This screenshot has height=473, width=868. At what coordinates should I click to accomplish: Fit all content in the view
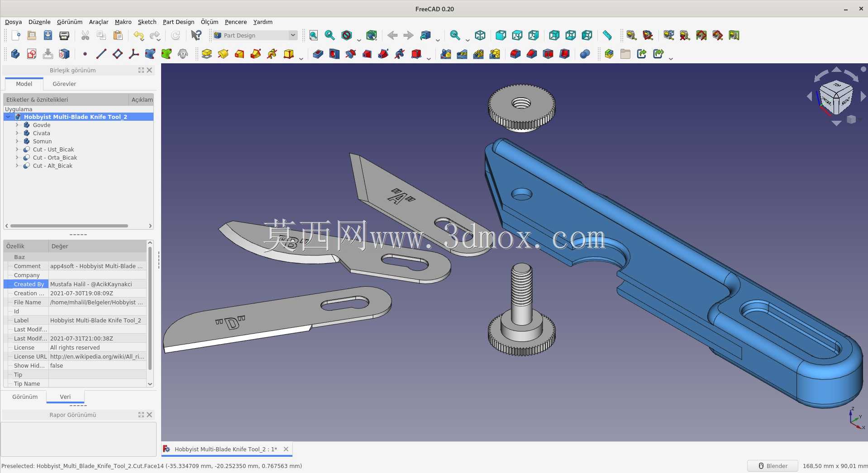314,35
